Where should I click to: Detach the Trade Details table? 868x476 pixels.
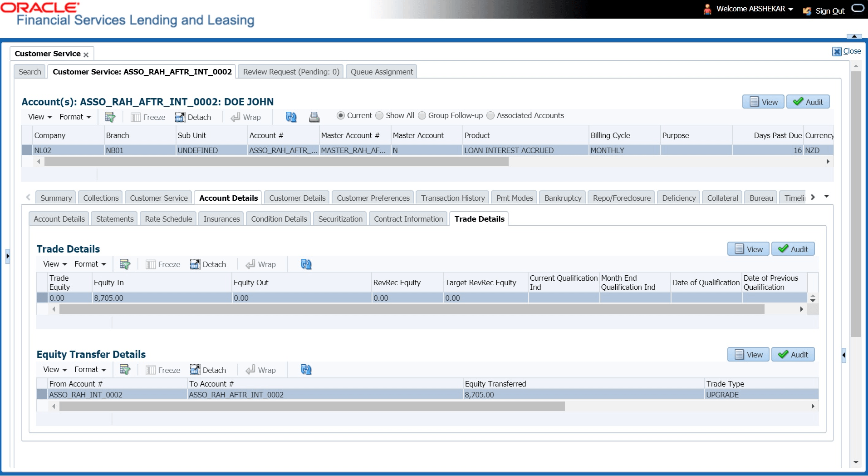pyautogui.click(x=208, y=264)
